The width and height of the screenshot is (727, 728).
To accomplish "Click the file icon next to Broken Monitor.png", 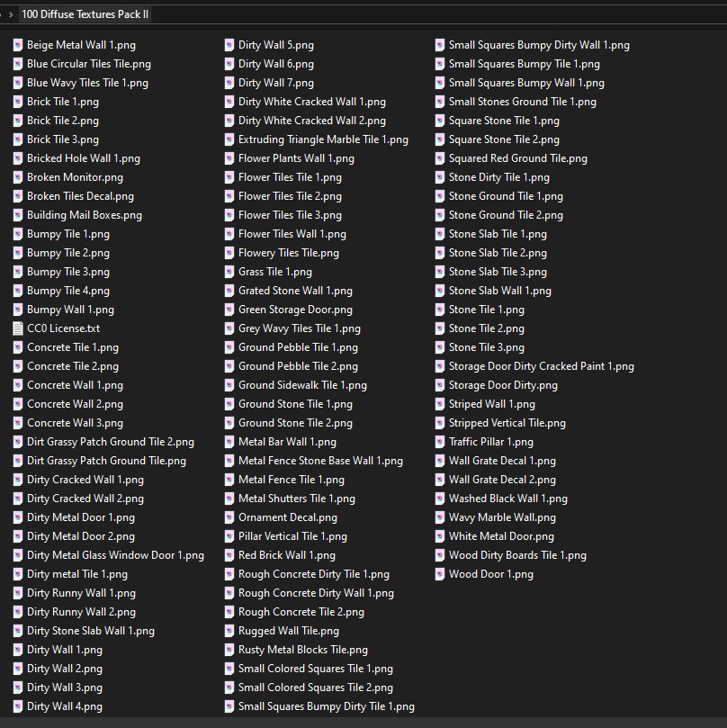I will coord(18,177).
